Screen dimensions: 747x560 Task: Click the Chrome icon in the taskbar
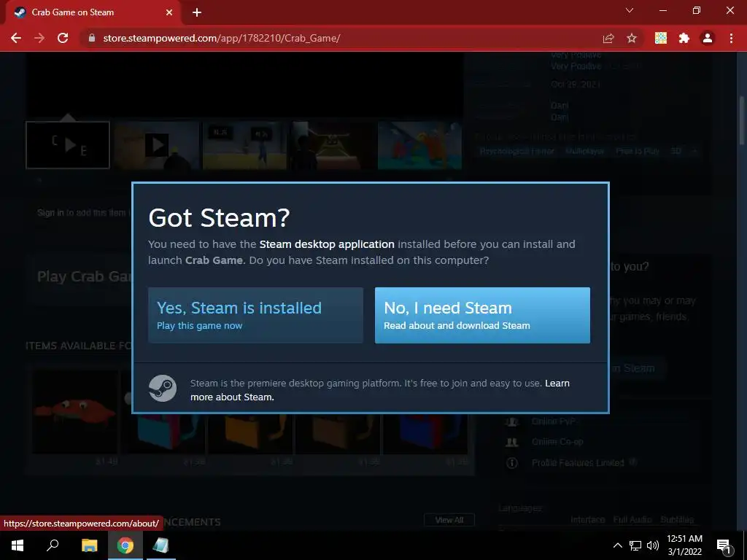(125, 545)
